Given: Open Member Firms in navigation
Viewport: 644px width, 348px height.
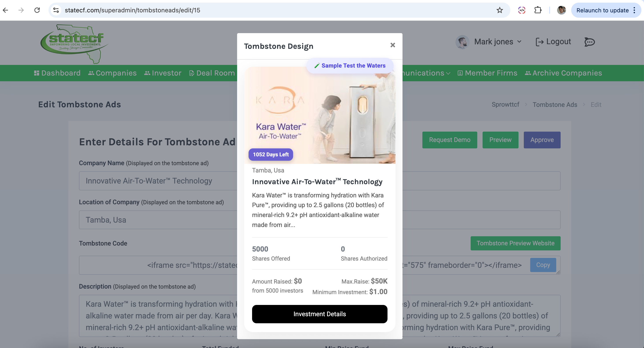Looking at the screenshot, I should [487, 73].
